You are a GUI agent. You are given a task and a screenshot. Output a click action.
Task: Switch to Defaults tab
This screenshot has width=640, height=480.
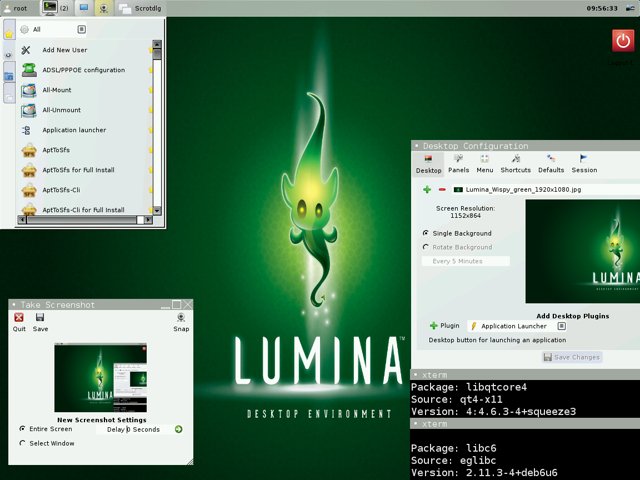click(551, 164)
